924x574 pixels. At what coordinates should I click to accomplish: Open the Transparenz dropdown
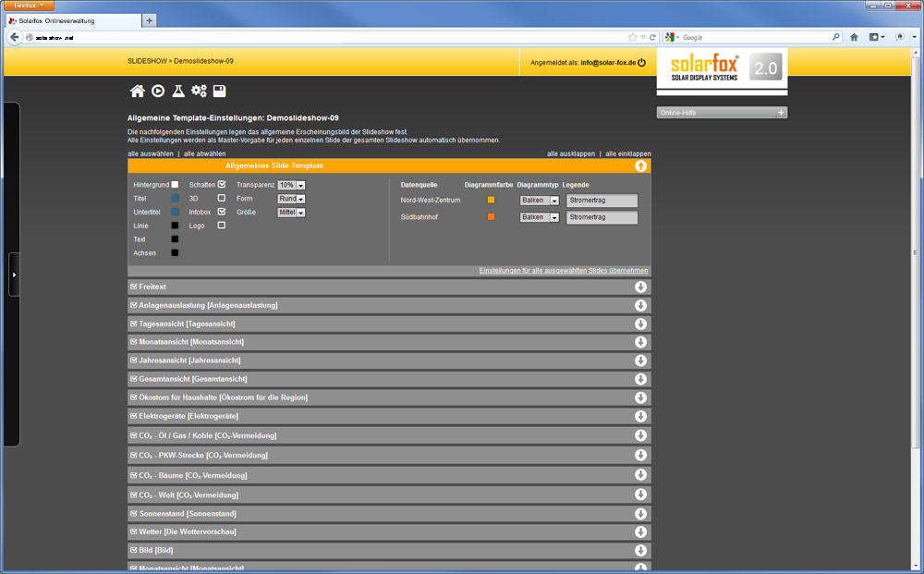tap(291, 185)
